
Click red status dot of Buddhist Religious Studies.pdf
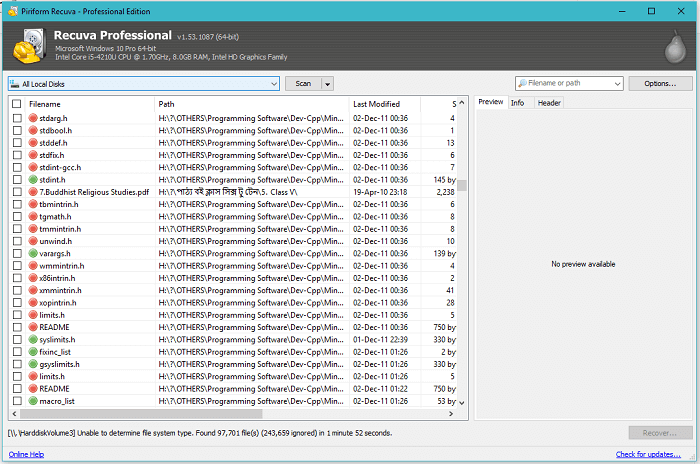point(33,192)
